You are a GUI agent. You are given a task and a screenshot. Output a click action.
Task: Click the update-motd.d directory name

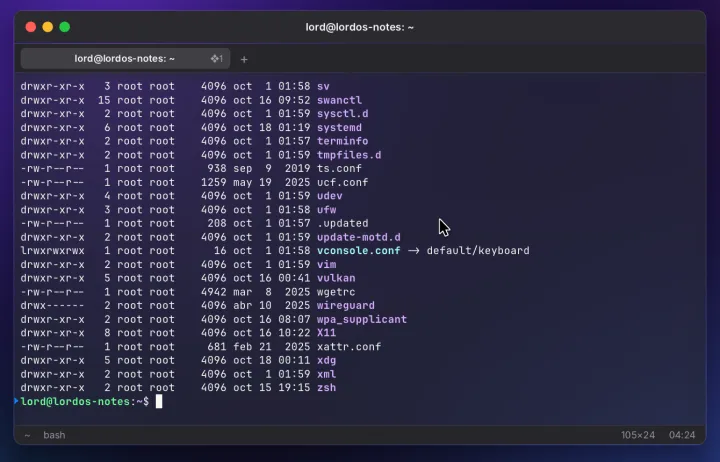(359, 237)
